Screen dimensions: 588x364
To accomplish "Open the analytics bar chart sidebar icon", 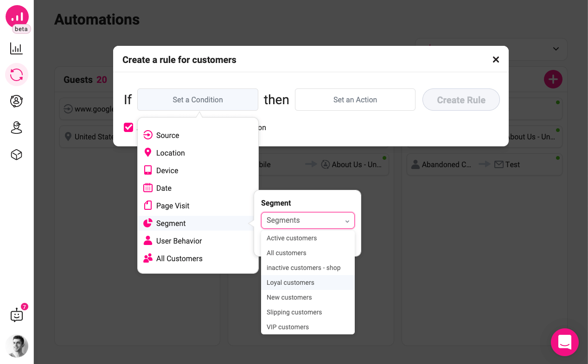I will [x=17, y=49].
